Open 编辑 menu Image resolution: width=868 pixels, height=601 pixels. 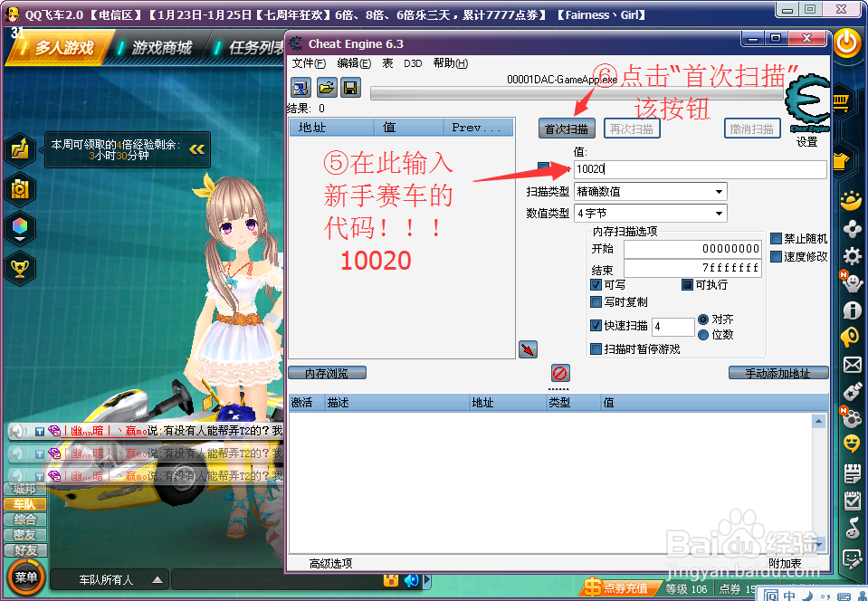click(354, 63)
